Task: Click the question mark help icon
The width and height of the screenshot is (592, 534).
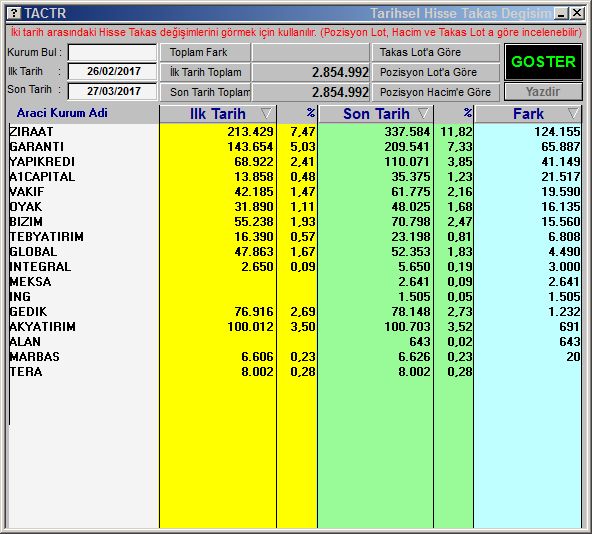Action: 14,13
